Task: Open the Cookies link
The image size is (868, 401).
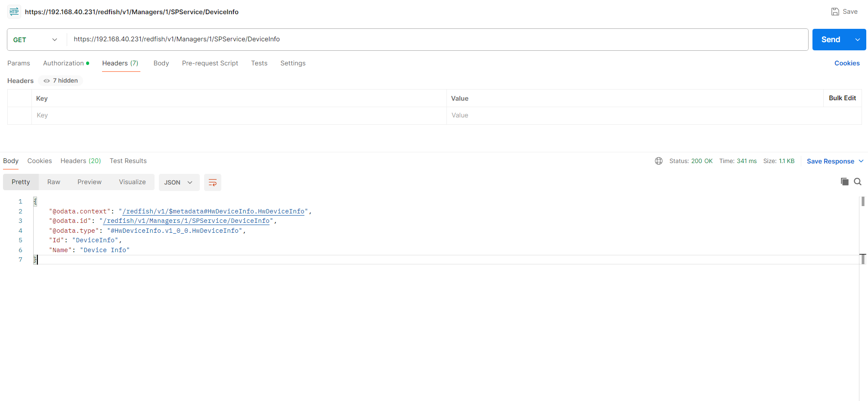Action: (x=846, y=63)
